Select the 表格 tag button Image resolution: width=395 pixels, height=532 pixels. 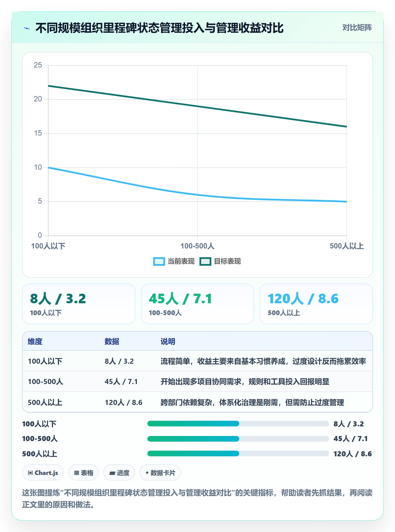(x=84, y=473)
